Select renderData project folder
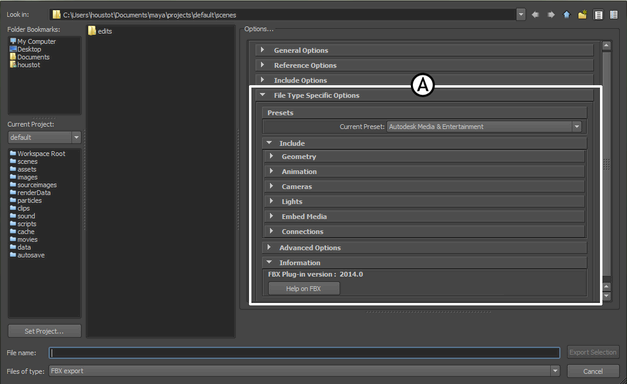627x384 pixels. click(30, 193)
